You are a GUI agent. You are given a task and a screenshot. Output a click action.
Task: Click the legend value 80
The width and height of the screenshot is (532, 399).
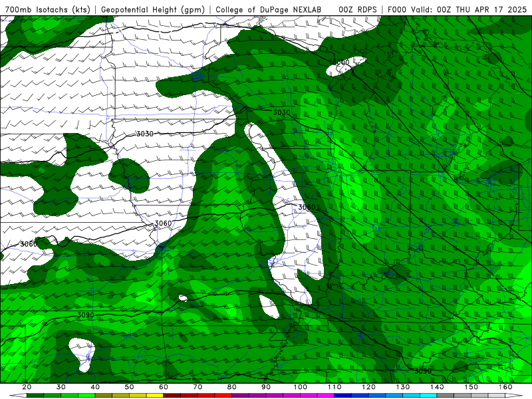(x=232, y=387)
